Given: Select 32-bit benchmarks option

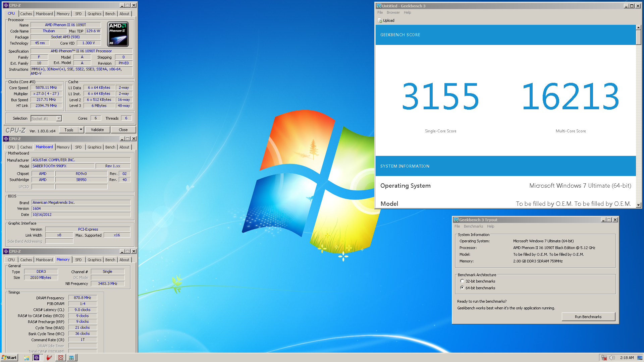Looking at the screenshot, I should coord(462,281).
